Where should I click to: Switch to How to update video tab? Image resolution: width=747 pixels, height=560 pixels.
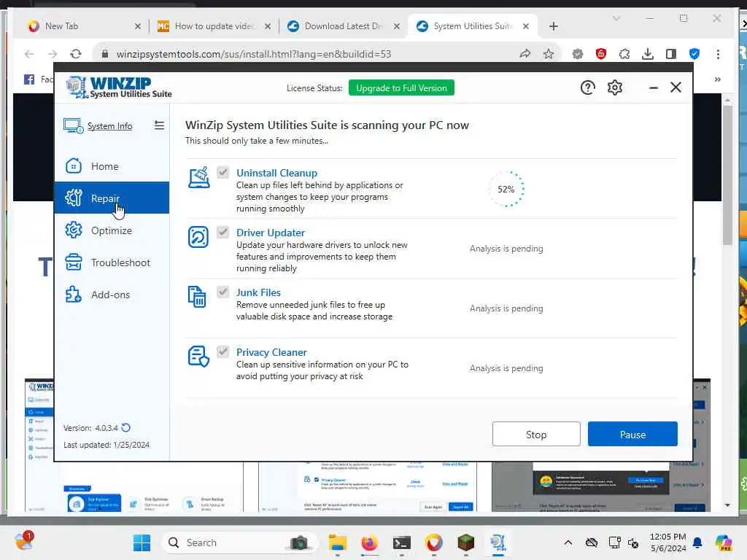(x=214, y=26)
